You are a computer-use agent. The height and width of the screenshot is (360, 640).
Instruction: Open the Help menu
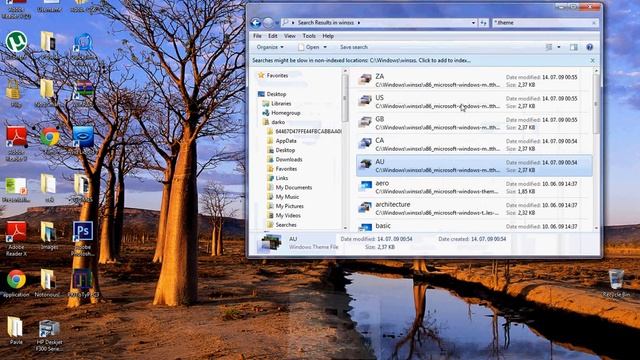(x=328, y=36)
